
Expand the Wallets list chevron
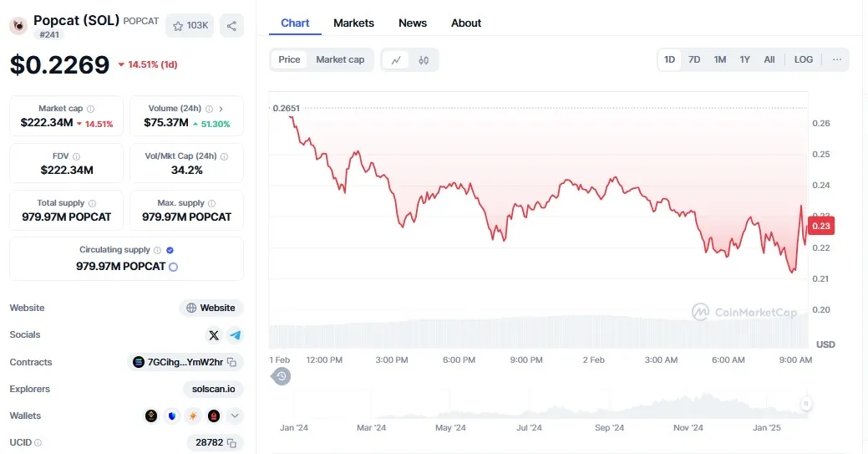click(235, 416)
